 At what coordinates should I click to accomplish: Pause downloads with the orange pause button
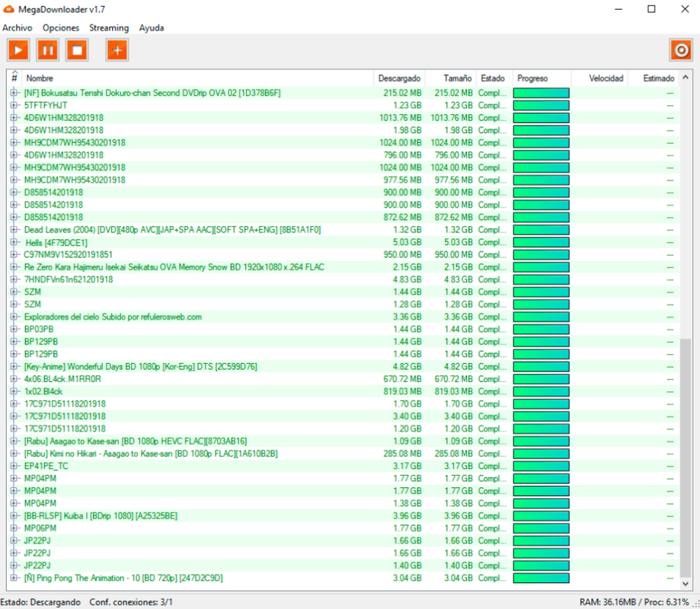coord(48,50)
